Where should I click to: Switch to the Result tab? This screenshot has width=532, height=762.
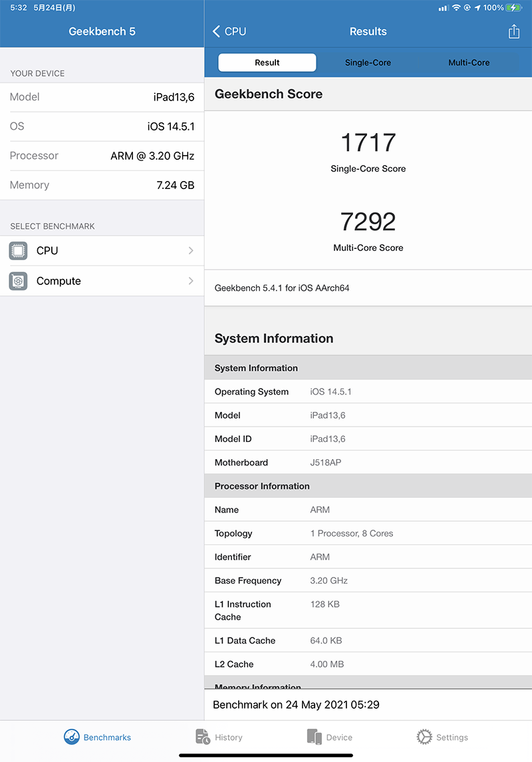267,63
